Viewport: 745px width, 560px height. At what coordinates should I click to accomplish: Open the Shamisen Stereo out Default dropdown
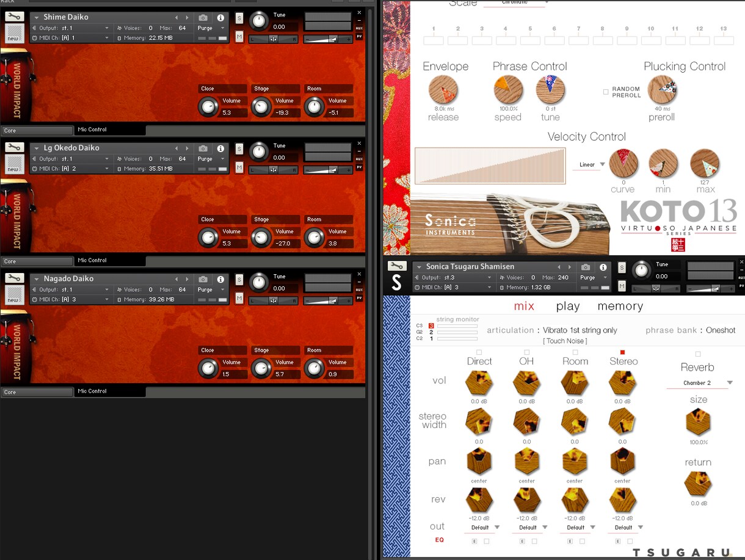click(x=627, y=528)
